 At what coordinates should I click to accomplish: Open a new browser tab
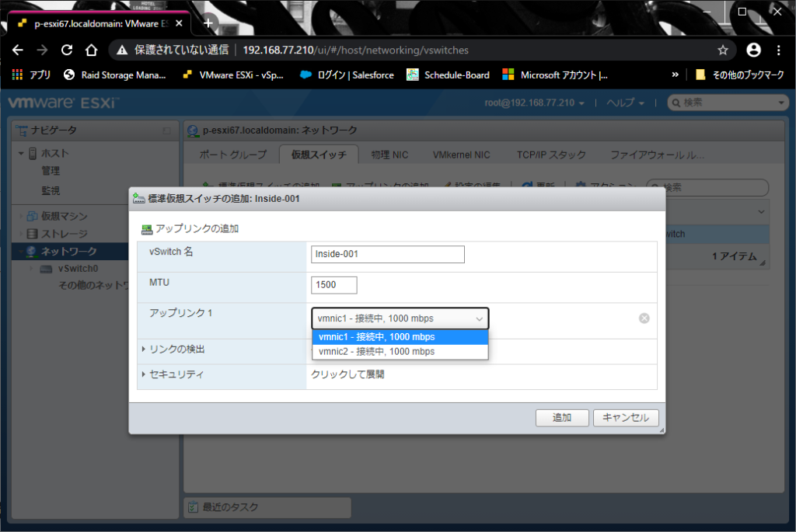coord(208,23)
